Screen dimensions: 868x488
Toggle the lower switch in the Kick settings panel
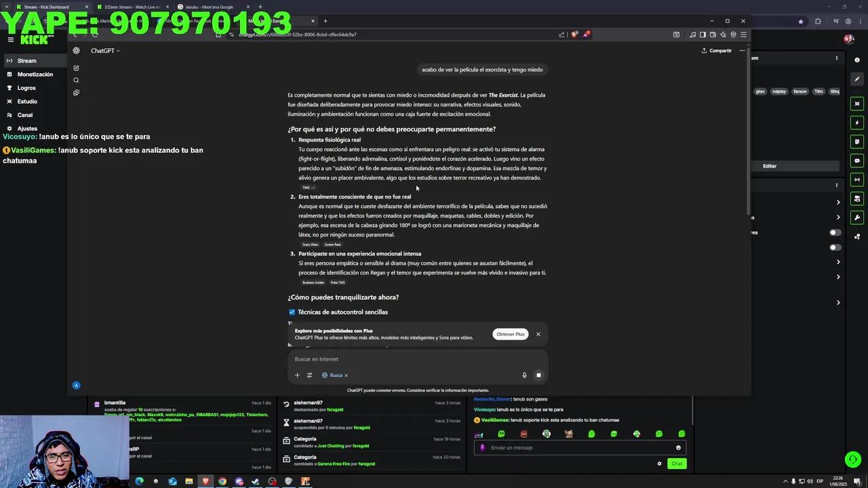click(x=835, y=247)
